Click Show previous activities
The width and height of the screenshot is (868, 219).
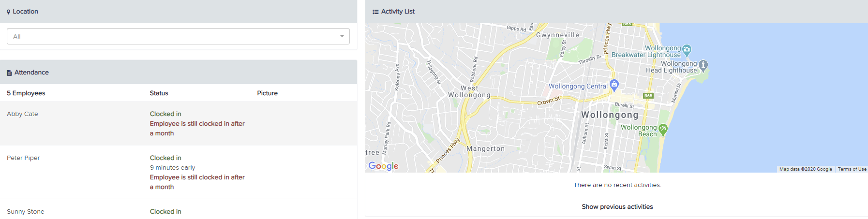[617, 206]
